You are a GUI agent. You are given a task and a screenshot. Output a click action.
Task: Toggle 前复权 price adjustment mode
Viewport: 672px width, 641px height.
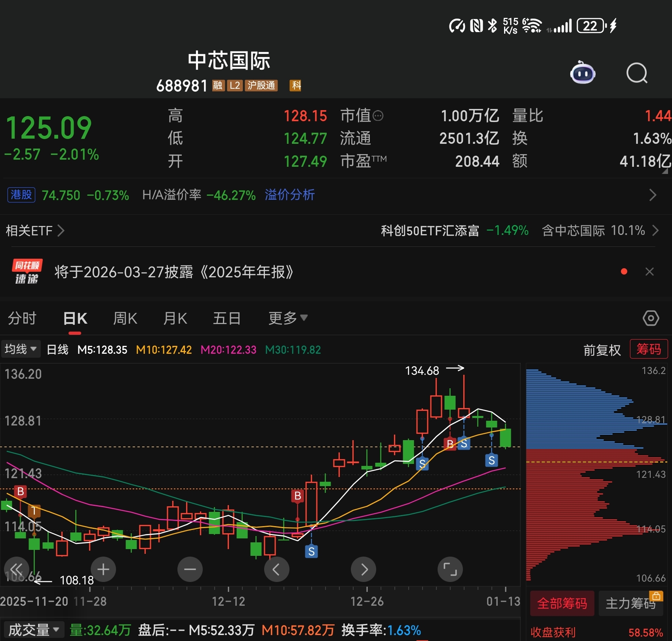tap(602, 350)
